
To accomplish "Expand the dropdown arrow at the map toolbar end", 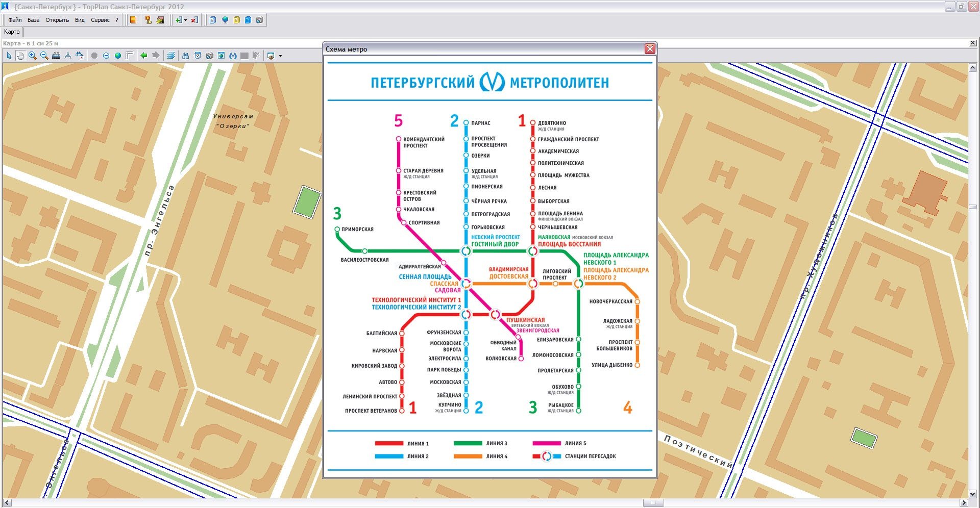I will (x=280, y=56).
